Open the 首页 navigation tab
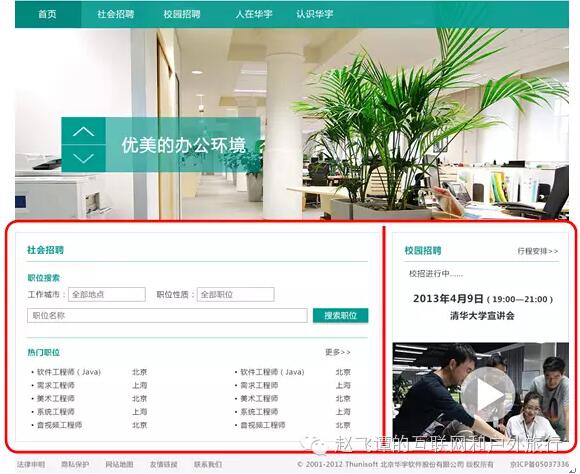 (48, 14)
